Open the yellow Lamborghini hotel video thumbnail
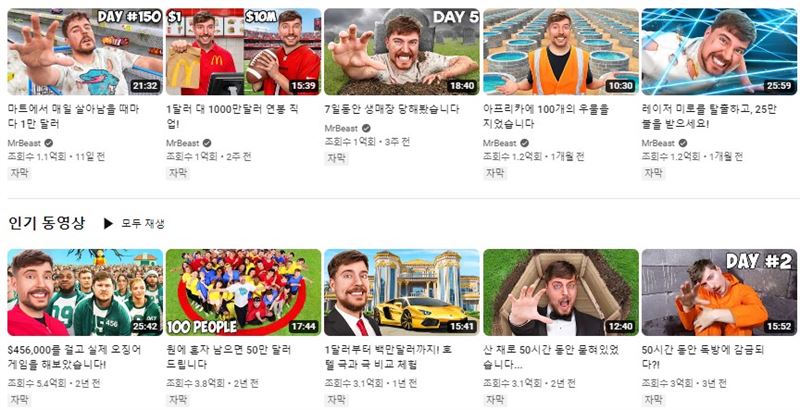 [x=402, y=292]
